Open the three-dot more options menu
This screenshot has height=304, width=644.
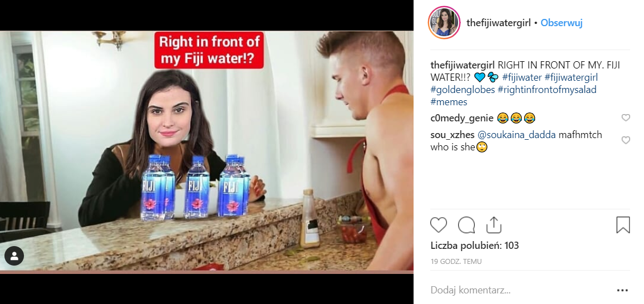click(623, 291)
